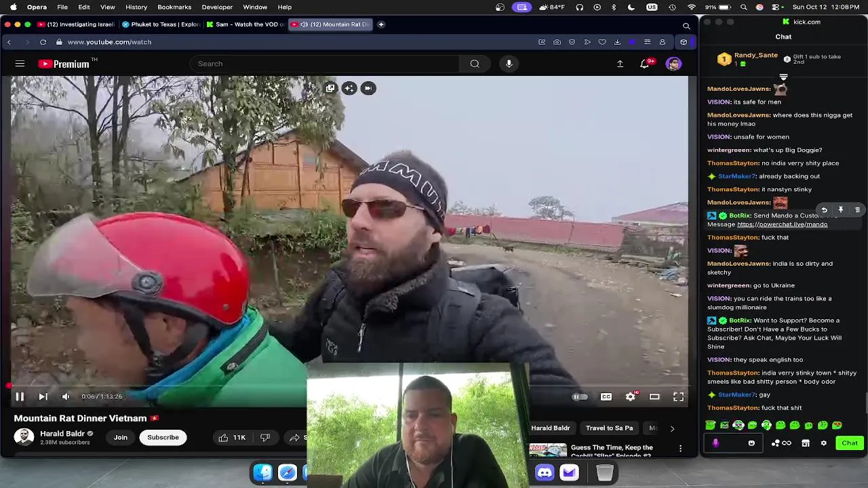Go back in browser history
868x488 pixels.
pyautogui.click(x=9, y=42)
